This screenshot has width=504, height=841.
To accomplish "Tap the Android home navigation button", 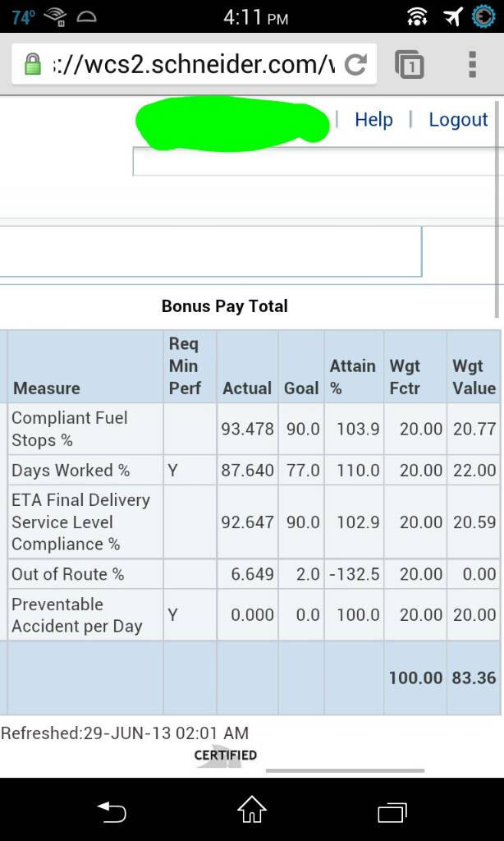I will pos(252,810).
